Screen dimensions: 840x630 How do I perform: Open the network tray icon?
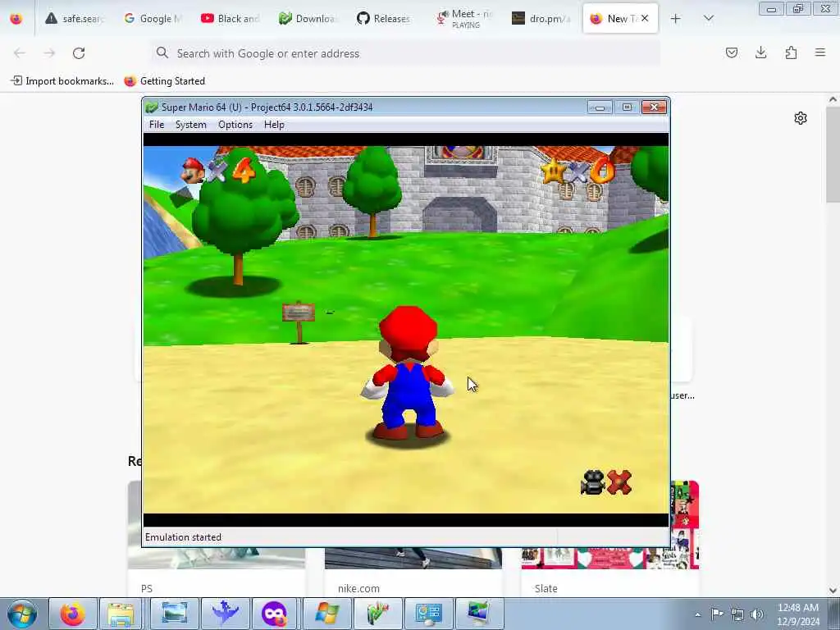[x=737, y=614]
